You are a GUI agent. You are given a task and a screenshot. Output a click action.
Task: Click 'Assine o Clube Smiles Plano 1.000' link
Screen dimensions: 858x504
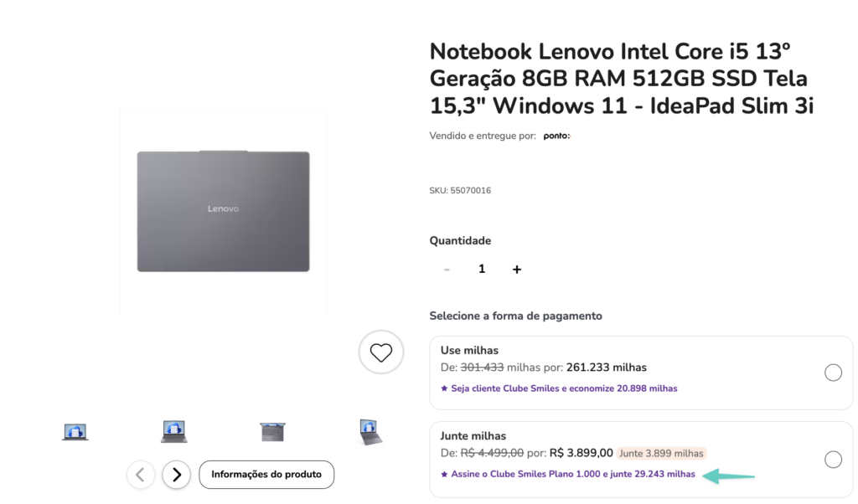[x=572, y=474]
